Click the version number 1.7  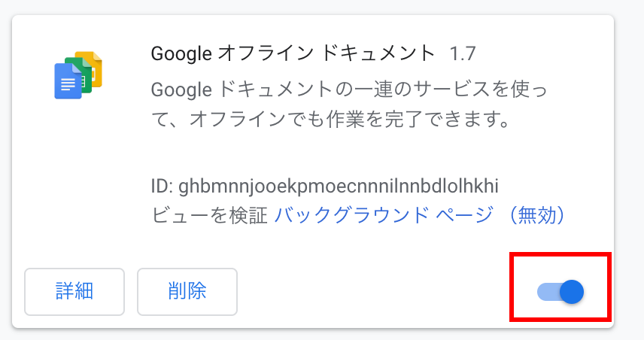[x=463, y=54]
